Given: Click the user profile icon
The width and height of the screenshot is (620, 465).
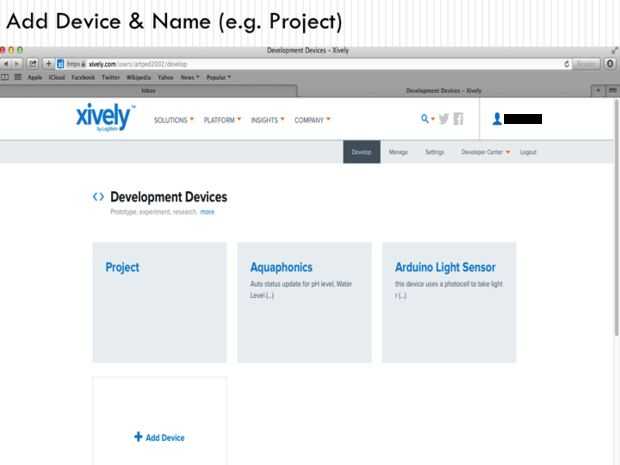Looking at the screenshot, I should [497, 119].
